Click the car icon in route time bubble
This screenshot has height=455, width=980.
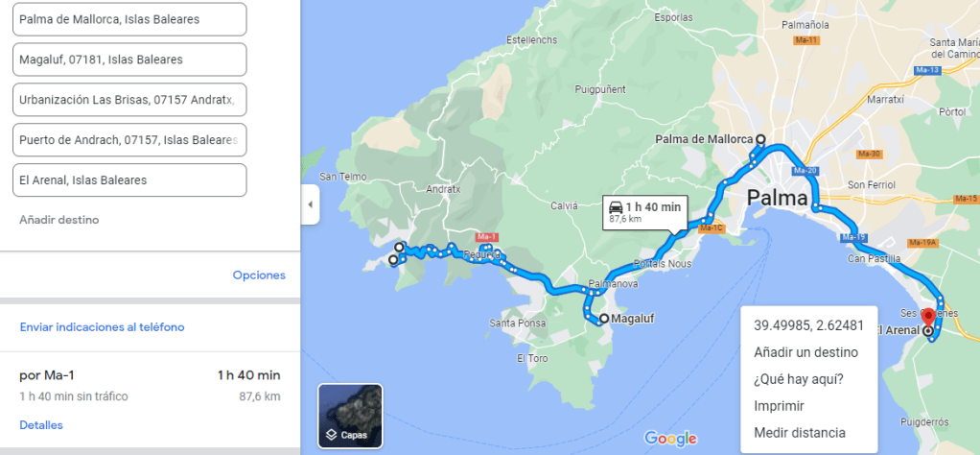pyautogui.click(x=616, y=207)
